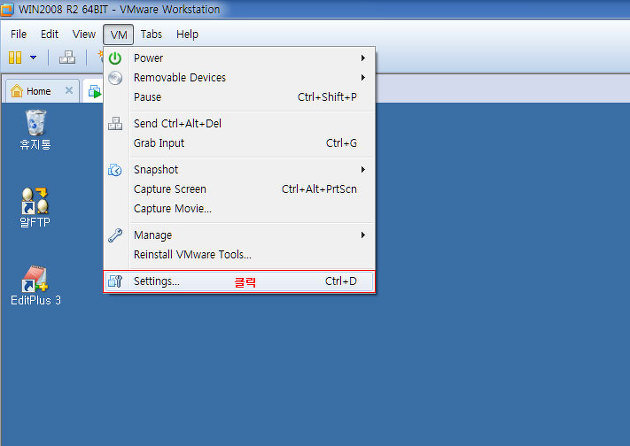Select Capture Screen menu item

(239, 189)
